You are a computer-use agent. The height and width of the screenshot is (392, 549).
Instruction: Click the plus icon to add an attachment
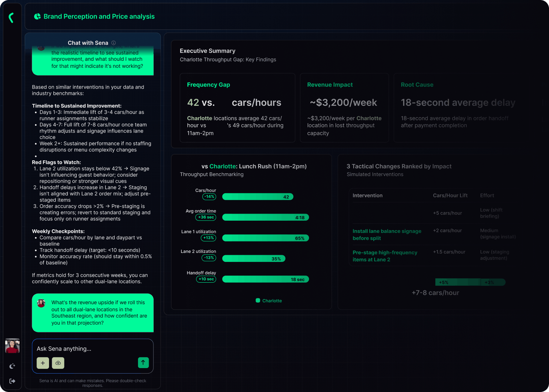point(43,363)
